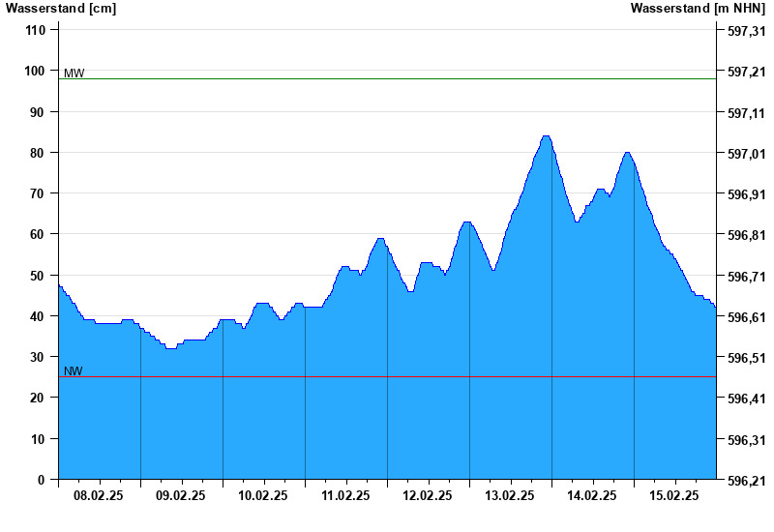Click the 13.02.25 date label

click(510, 495)
